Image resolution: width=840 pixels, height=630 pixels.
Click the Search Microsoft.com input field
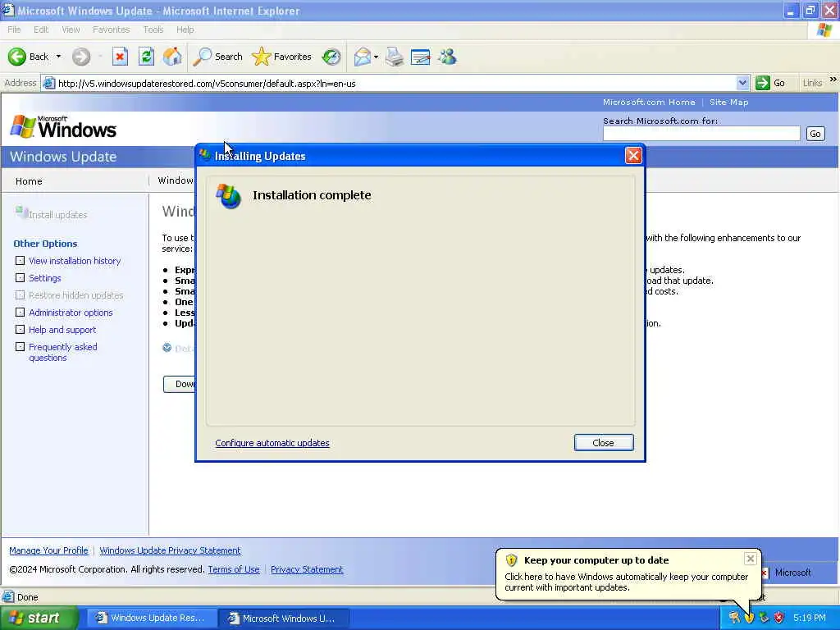click(701, 134)
